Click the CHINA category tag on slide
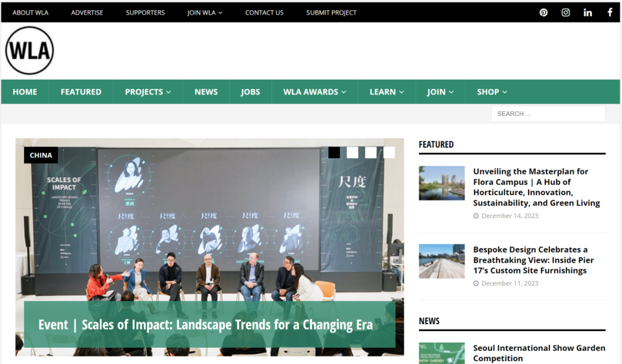 [41, 155]
